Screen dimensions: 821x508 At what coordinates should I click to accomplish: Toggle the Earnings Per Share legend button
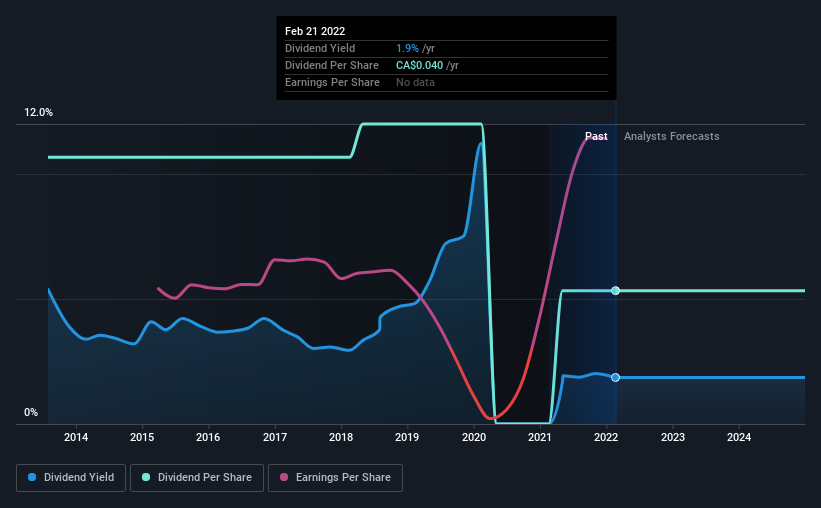click(x=335, y=478)
